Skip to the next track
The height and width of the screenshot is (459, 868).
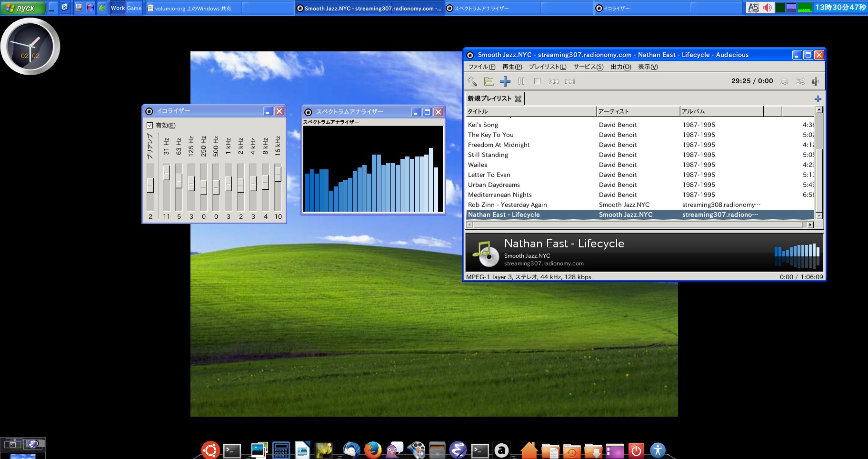point(570,81)
